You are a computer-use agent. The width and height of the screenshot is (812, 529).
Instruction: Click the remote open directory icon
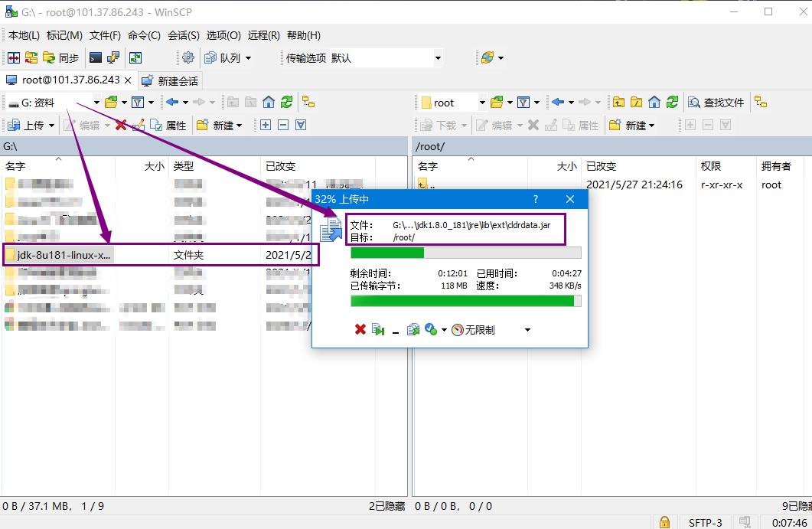(497, 102)
